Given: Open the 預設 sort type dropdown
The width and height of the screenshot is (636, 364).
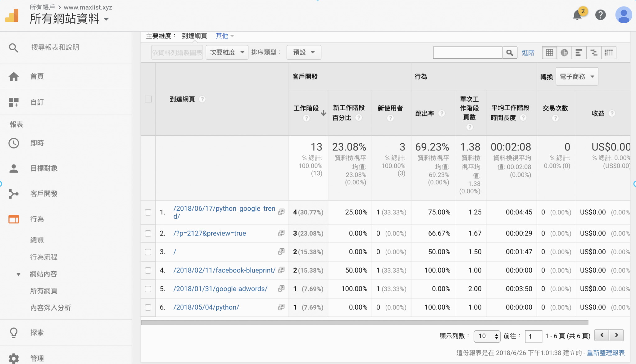Looking at the screenshot, I should [x=304, y=52].
